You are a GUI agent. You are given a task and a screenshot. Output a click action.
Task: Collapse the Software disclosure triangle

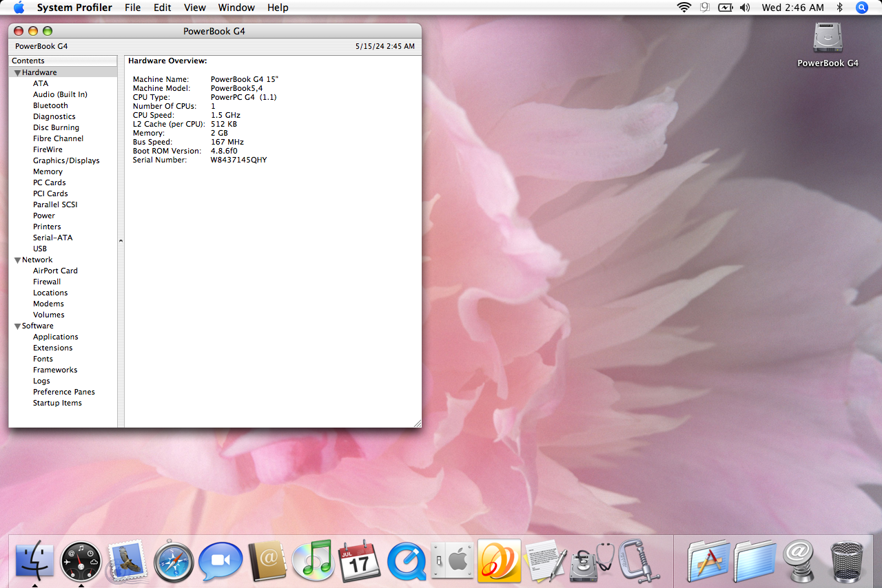click(x=17, y=326)
